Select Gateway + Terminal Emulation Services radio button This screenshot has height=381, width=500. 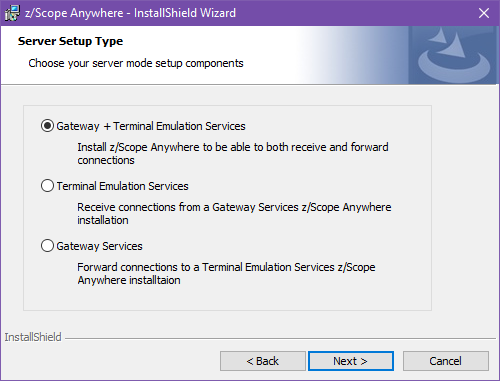coord(47,126)
